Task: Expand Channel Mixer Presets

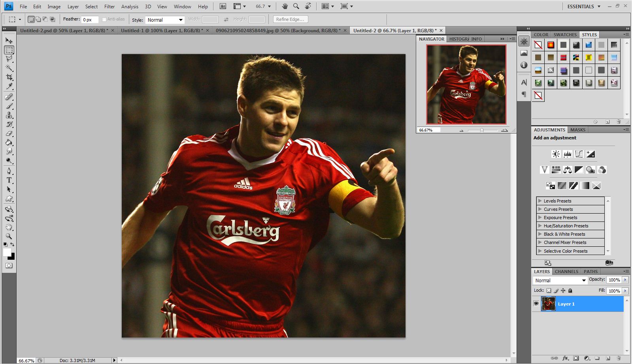Action: pyautogui.click(x=540, y=242)
